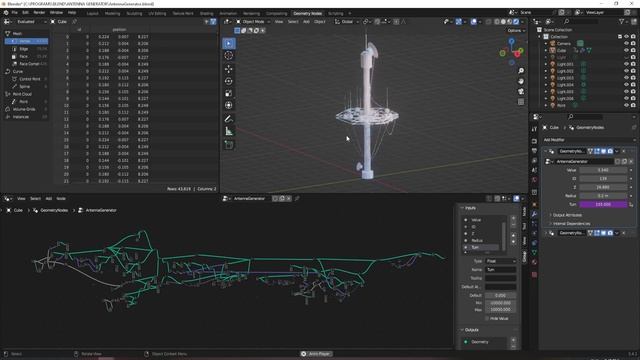Open the Type Float dropdown in node panel

(x=501, y=261)
